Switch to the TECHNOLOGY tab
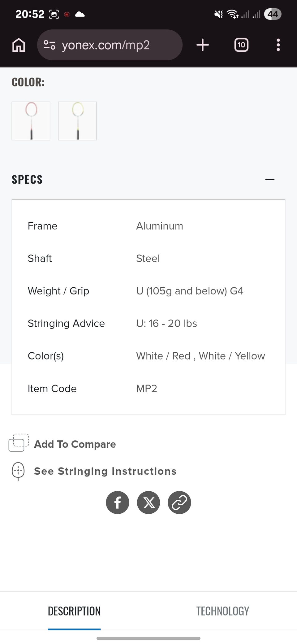Screen dimensions: 297x644 (223, 611)
